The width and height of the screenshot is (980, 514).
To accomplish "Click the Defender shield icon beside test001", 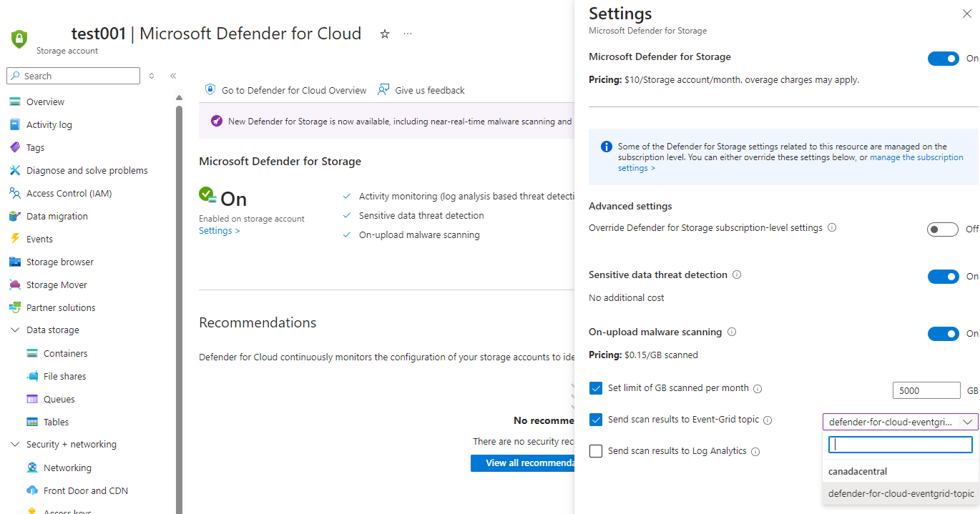I will coord(19,39).
